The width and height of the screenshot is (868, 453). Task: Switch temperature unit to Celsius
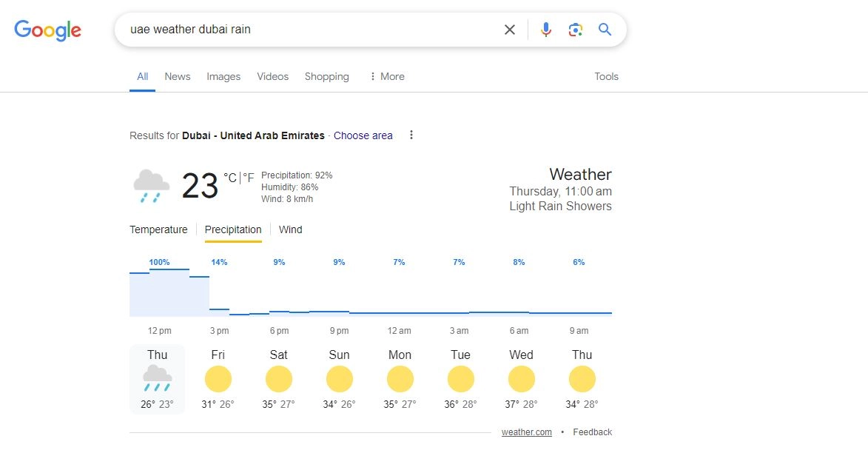(x=230, y=178)
